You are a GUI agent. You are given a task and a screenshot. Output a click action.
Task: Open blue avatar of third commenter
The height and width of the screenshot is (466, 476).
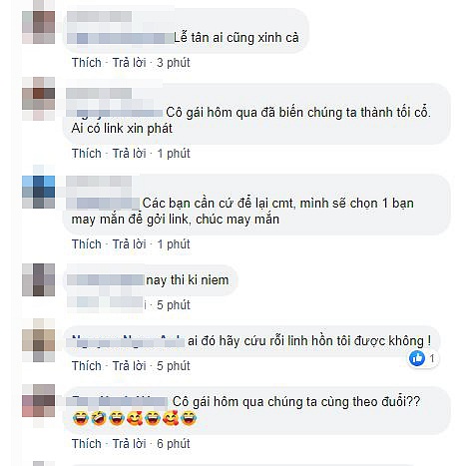pos(39,193)
